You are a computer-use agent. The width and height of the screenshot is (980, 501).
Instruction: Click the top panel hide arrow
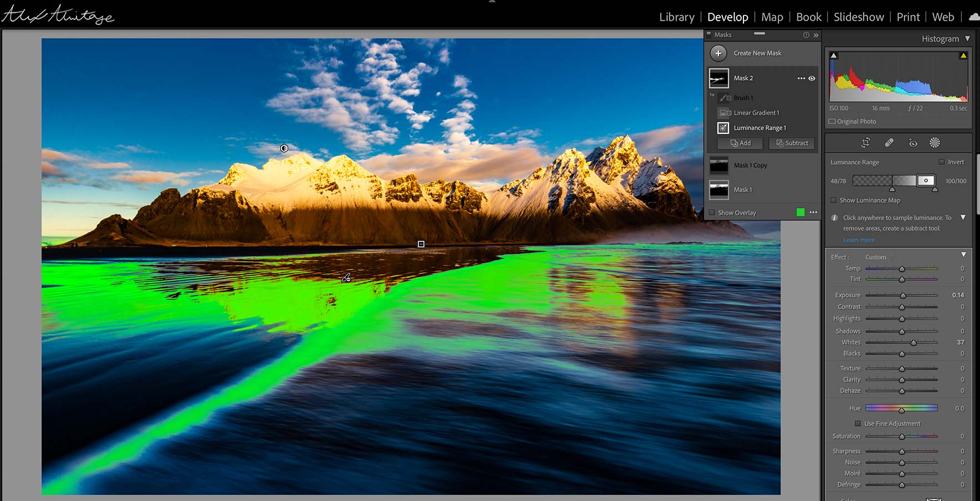(491, 2)
